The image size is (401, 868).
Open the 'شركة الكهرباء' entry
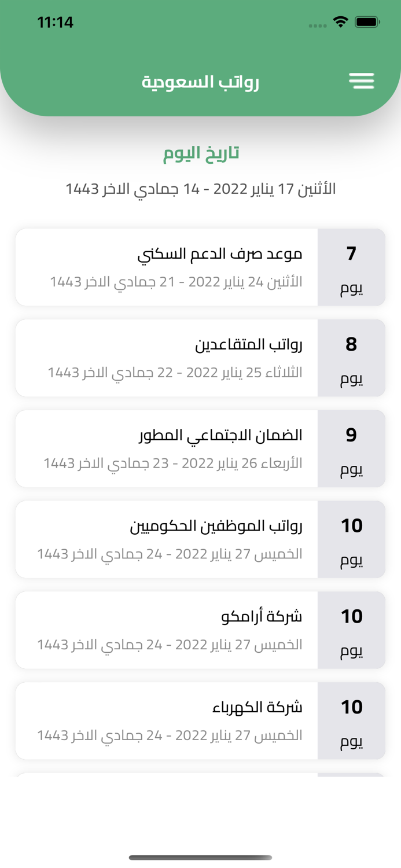[174, 720]
